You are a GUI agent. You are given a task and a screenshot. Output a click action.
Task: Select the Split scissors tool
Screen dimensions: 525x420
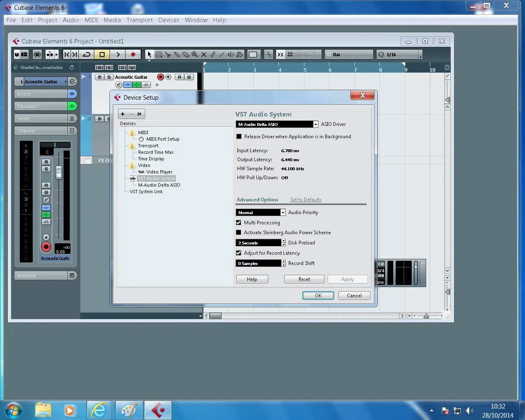click(168, 54)
